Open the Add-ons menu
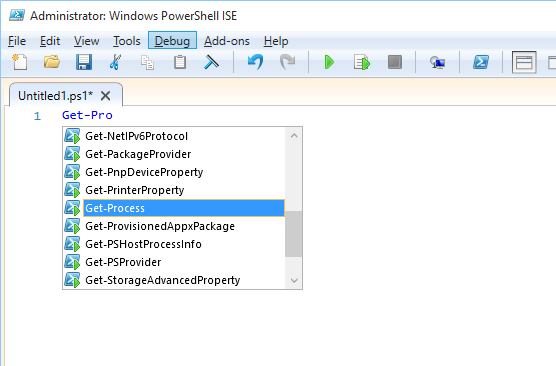556x366 pixels. pyautogui.click(x=227, y=41)
